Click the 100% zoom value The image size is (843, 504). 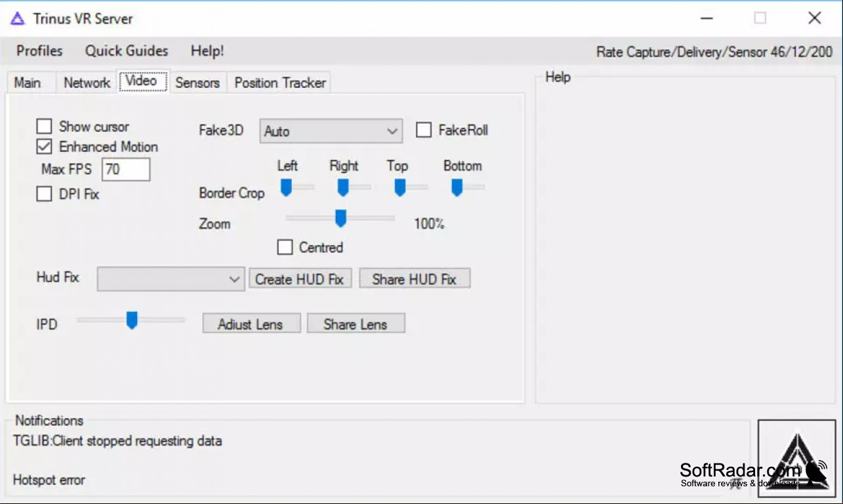click(x=429, y=223)
